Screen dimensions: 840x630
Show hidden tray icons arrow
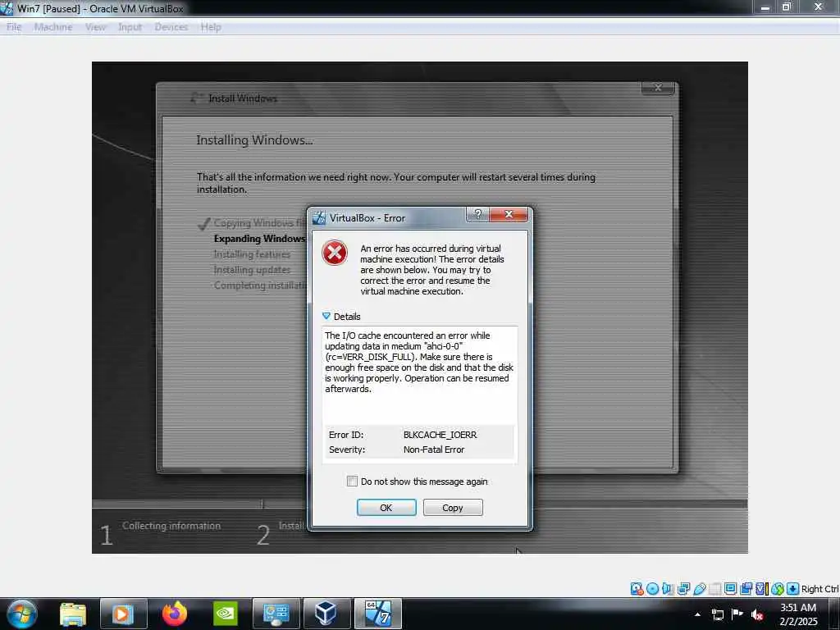697,614
